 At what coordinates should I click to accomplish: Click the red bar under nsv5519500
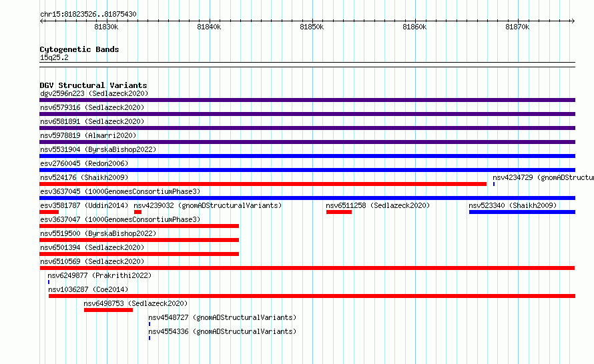pos(139,240)
